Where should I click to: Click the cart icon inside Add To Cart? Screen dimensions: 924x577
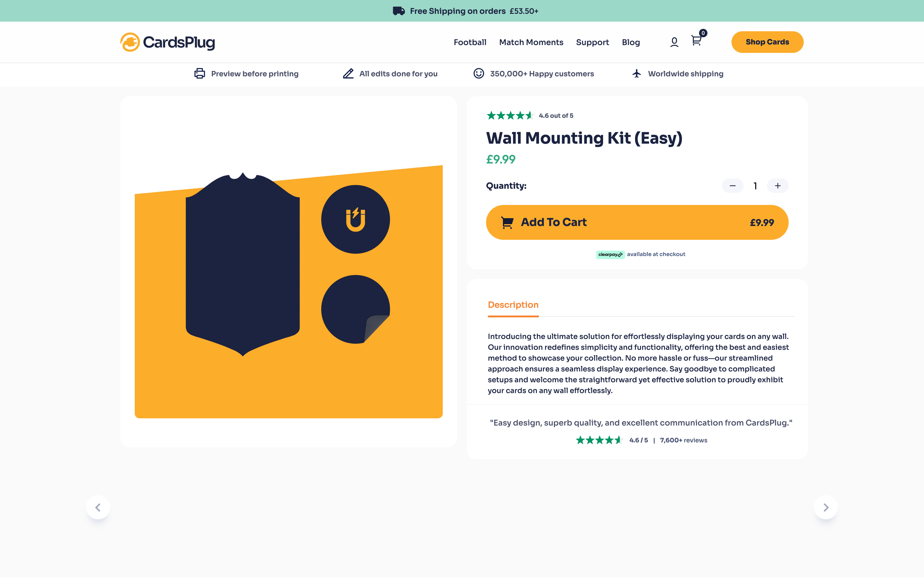coord(506,222)
